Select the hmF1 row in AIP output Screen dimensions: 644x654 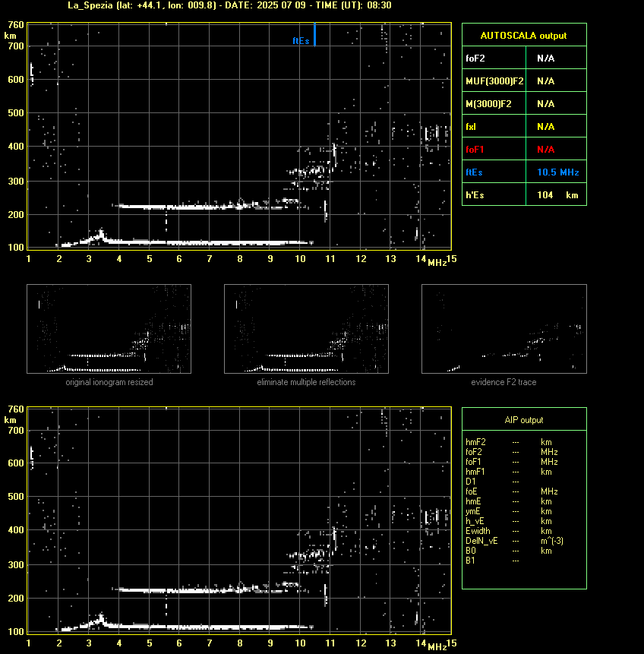pyautogui.click(x=509, y=472)
